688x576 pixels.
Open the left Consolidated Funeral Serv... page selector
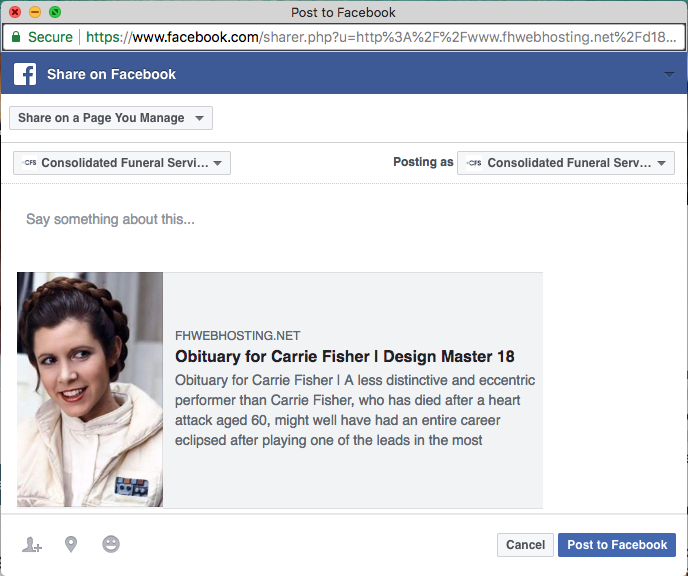tap(122, 163)
